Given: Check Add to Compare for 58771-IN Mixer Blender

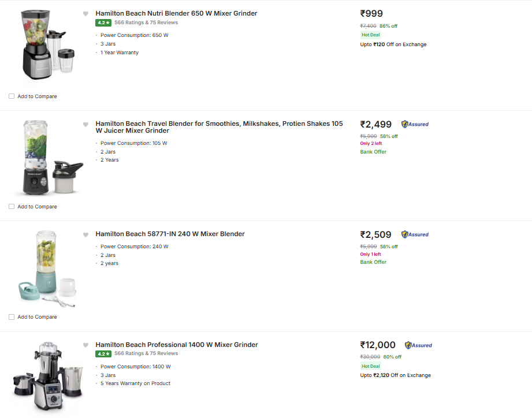Looking at the screenshot, I should (x=12, y=317).
